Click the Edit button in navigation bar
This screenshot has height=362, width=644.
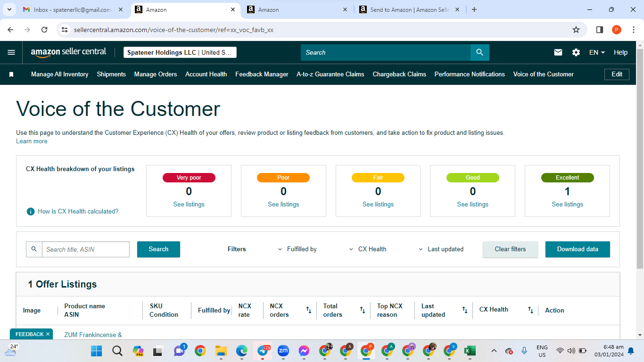[x=617, y=74]
